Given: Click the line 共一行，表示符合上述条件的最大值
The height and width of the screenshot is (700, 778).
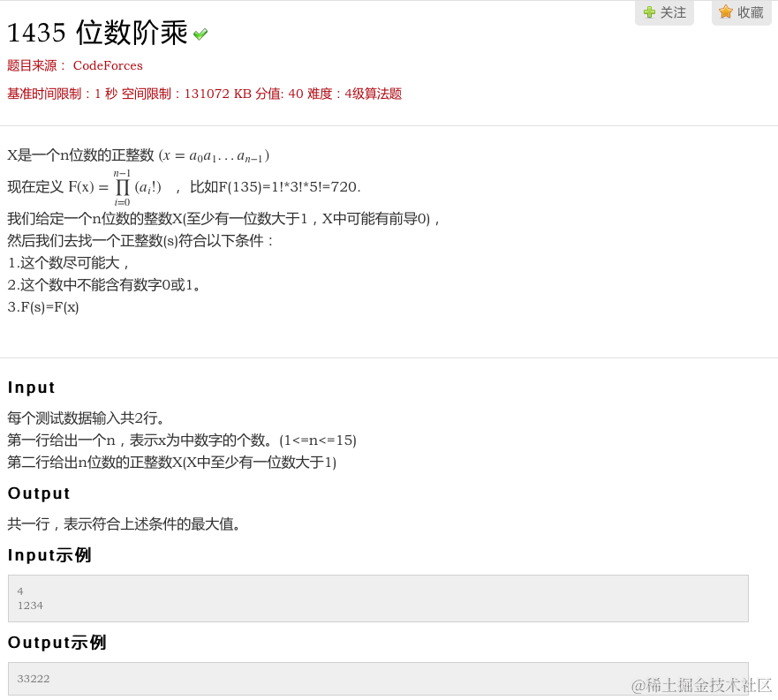Looking at the screenshot, I should click(x=124, y=523).
